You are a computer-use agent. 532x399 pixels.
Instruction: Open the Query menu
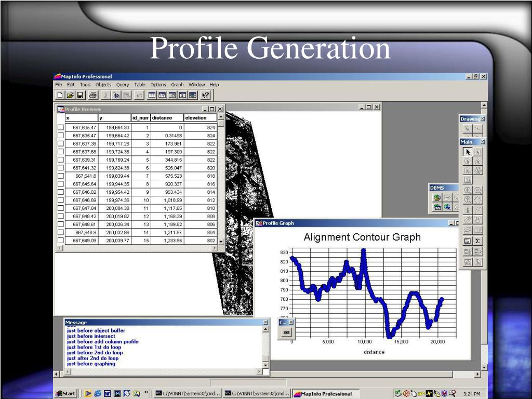coord(123,85)
